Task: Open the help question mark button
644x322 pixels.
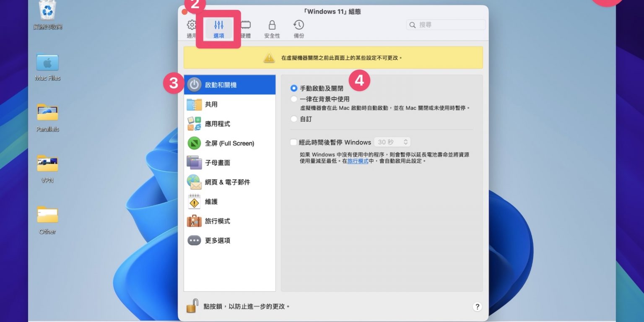Action: tap(477, 306)
